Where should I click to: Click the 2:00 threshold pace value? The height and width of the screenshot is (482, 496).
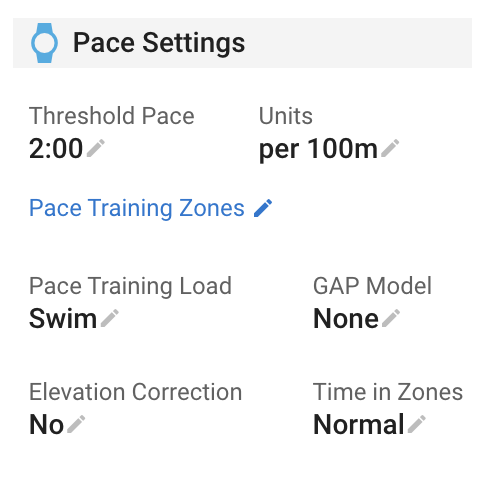coord(56,148)
